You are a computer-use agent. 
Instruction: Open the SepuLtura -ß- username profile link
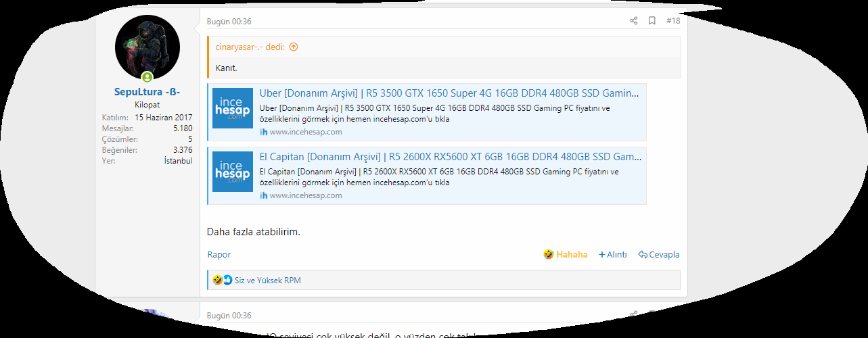click(x=147, y=92)
